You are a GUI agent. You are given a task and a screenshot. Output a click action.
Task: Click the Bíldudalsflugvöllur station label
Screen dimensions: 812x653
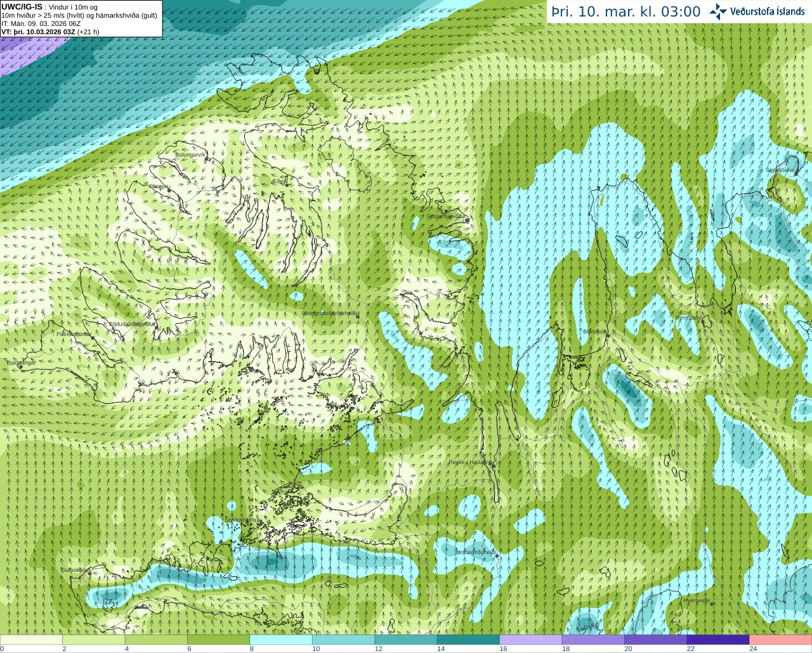pos(132,323)
